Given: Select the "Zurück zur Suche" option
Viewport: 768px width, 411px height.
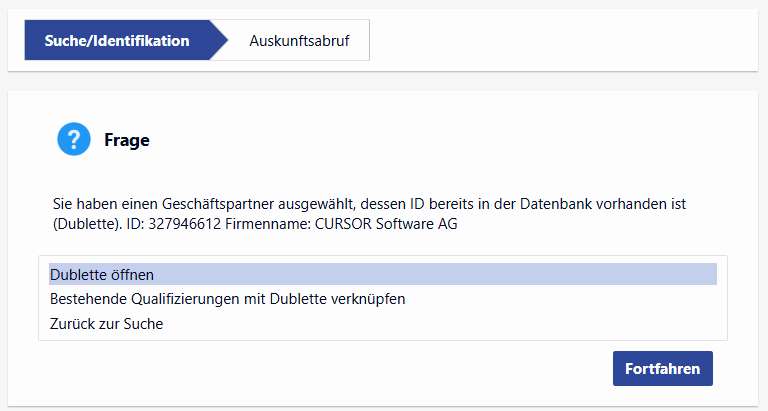Looking at the screenshot, I should (x=106, y=324).
